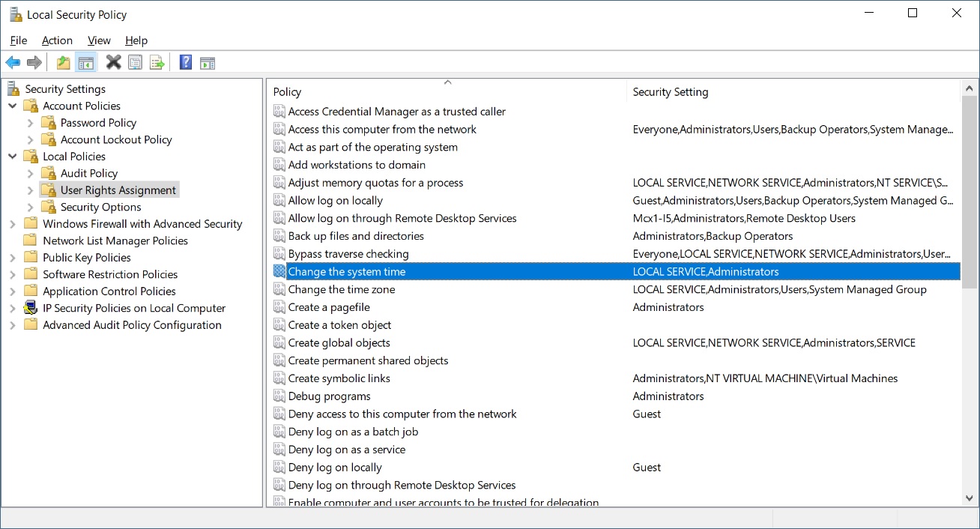
Task: Open the View menu
Action: (99, 40)
